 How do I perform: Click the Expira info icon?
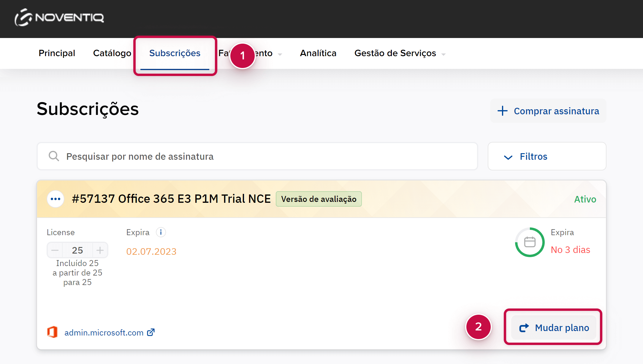click(161, 232)
